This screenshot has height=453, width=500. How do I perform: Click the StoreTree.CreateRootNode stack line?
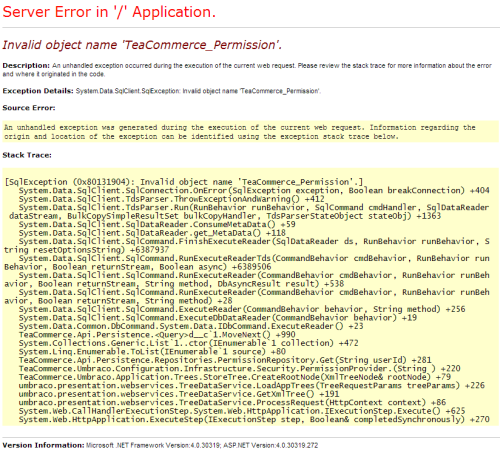235,377
